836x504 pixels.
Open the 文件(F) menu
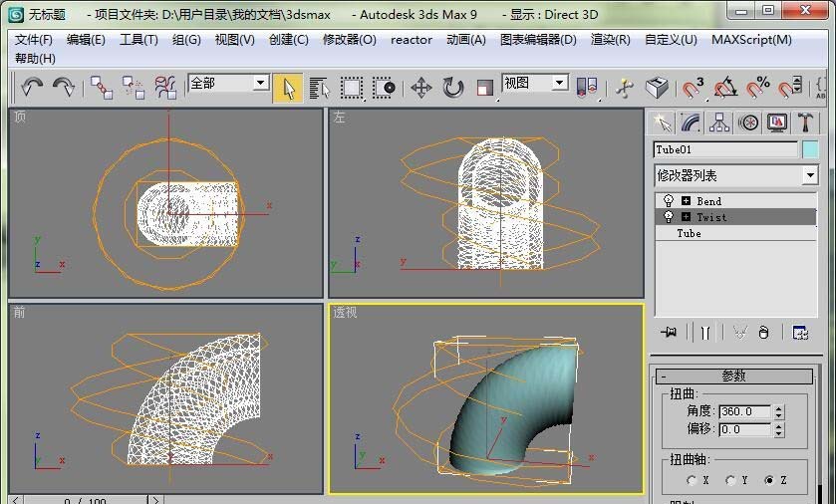[34, 40]
